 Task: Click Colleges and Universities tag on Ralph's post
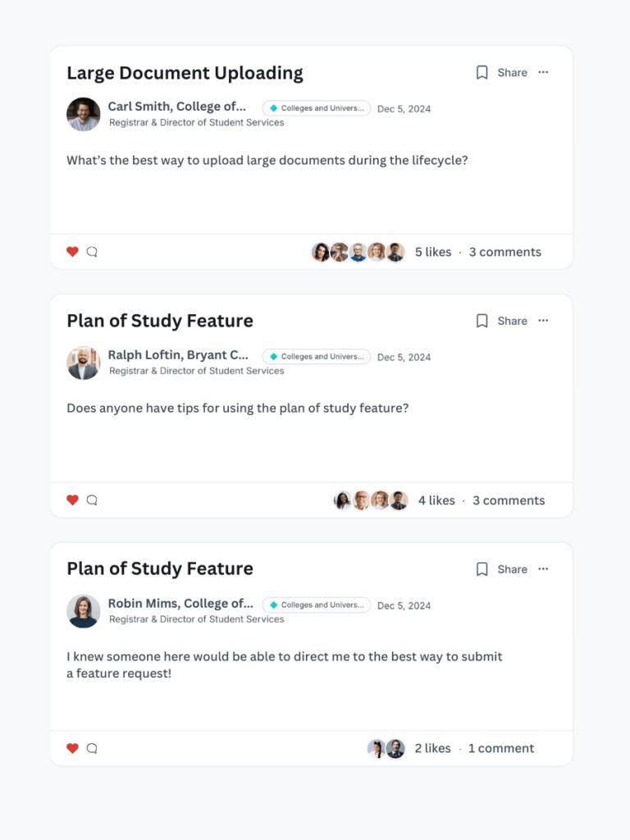(x=317, y=357)
